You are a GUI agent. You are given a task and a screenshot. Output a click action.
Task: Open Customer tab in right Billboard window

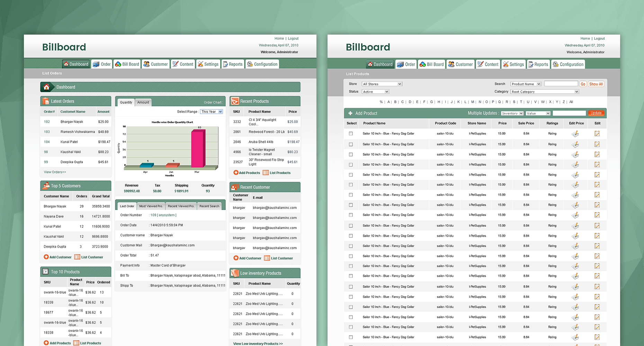pos(460,64)
